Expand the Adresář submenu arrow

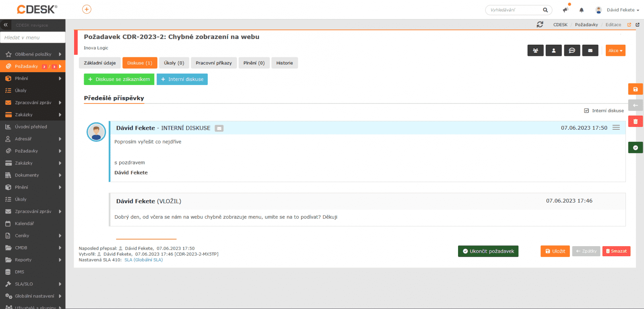point(60,139)
